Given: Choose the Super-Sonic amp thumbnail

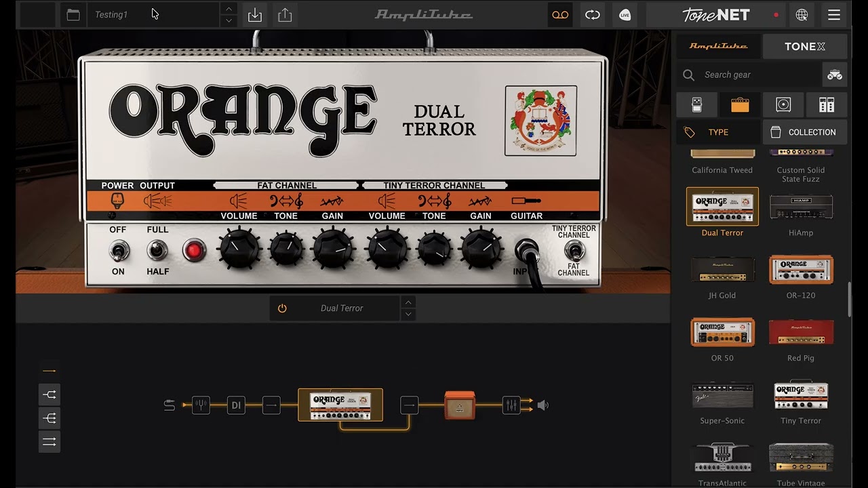Looking at the screenshot, I should click(x=722, y=394).
